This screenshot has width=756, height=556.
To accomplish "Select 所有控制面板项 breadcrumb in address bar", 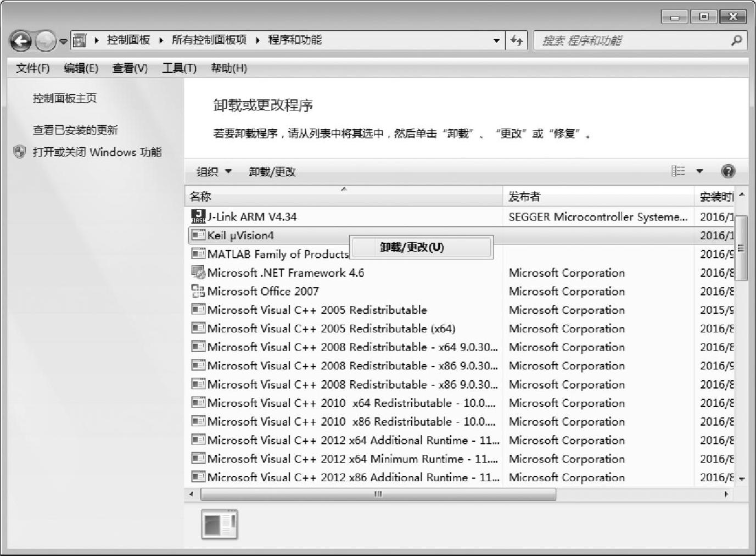I will coord(209,40).
